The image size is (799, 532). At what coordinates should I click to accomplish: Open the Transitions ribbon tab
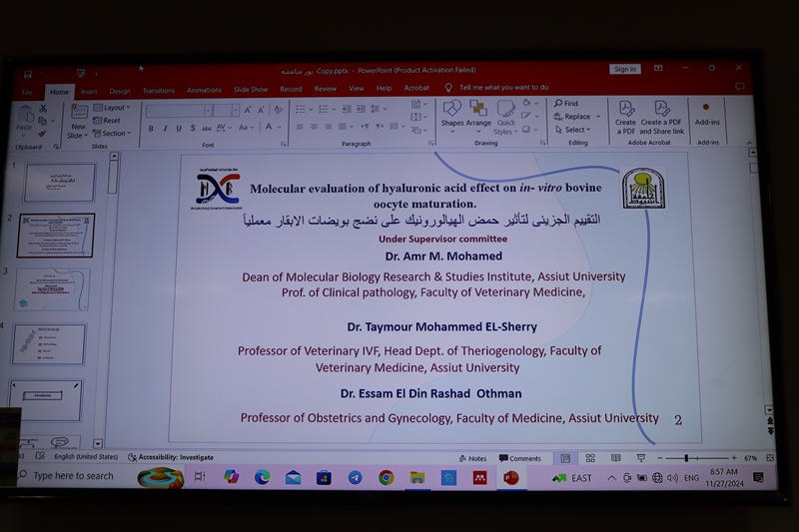pos(158,90)
